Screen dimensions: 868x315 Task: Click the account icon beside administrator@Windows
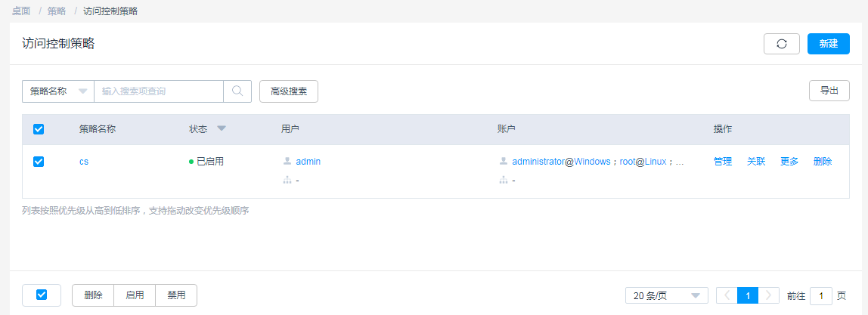pyautogui.click(x=504, y=161)
